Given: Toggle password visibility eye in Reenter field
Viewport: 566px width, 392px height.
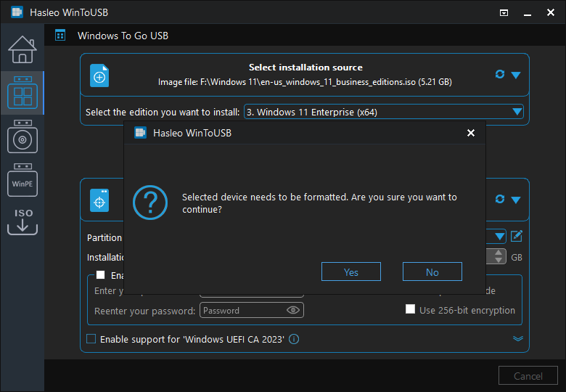Looking at the screenshot, I should pos(292,310).
